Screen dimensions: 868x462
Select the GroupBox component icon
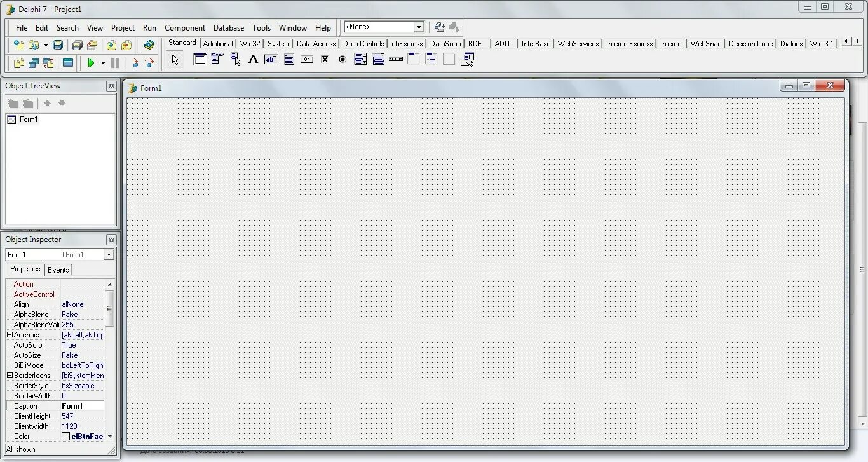(414, 59)
